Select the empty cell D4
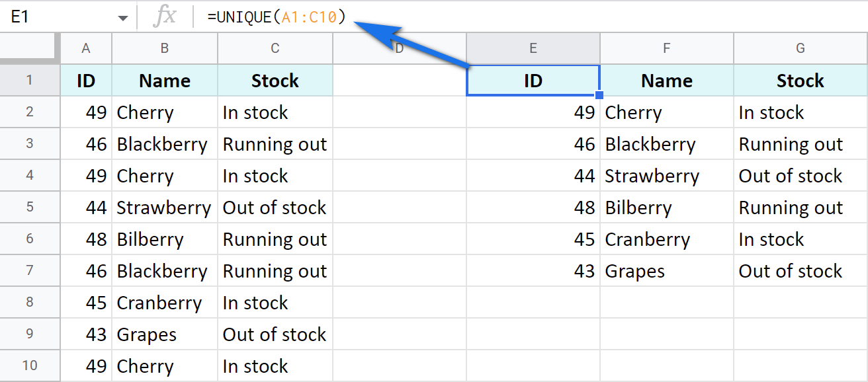Image resolution: width=868 pixels, height=382 pixels. click(400, 175)
